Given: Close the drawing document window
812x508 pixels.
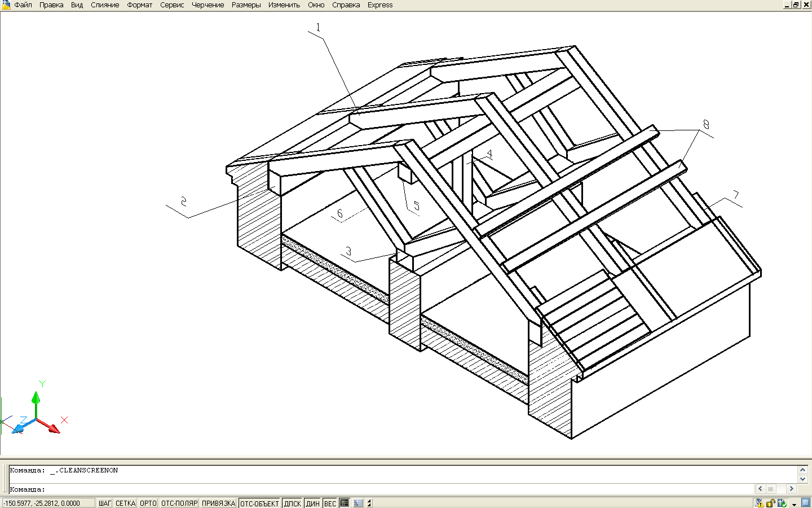Looking at the screenshot, I should [x=806, y=5].
